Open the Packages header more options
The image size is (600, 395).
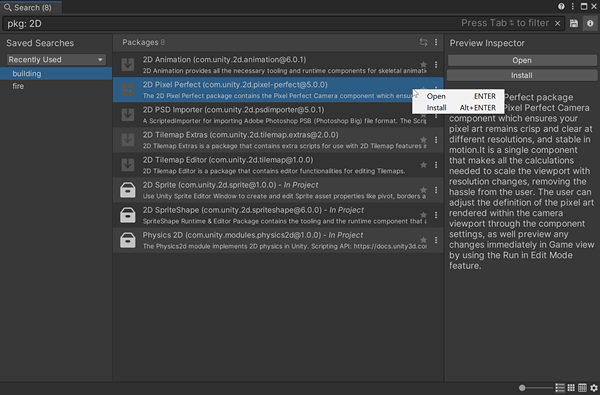tap(436, 42)
